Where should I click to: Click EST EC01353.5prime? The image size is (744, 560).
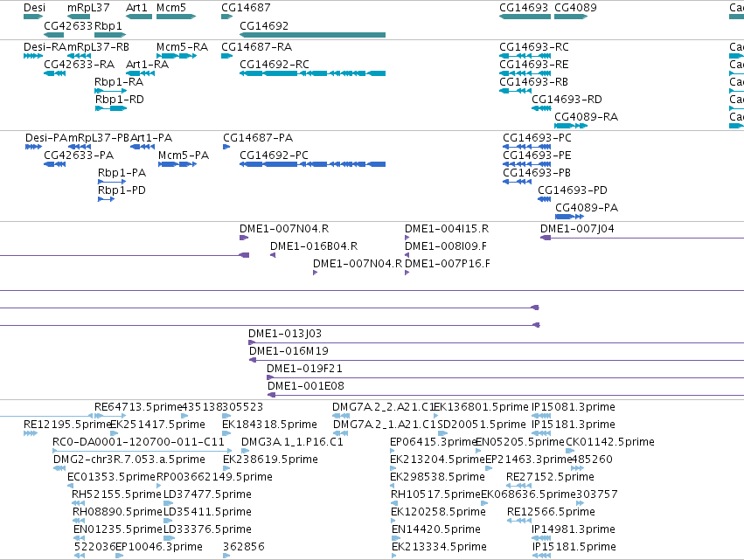coord(70,486)
